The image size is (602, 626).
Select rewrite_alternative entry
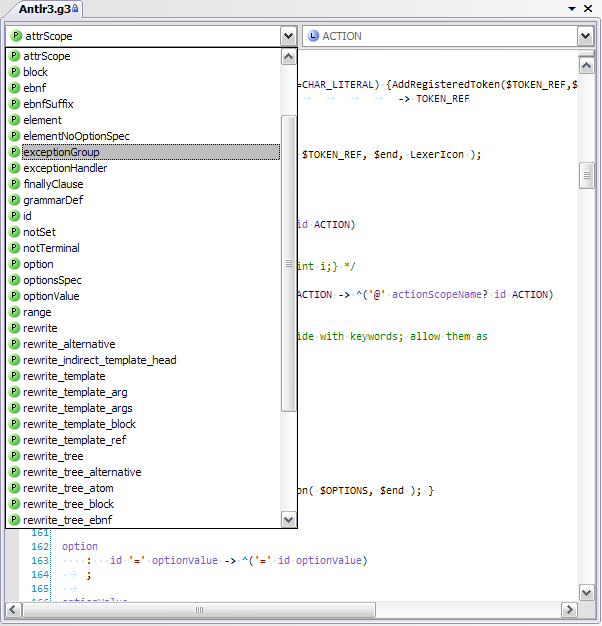[x=144, y=344]
